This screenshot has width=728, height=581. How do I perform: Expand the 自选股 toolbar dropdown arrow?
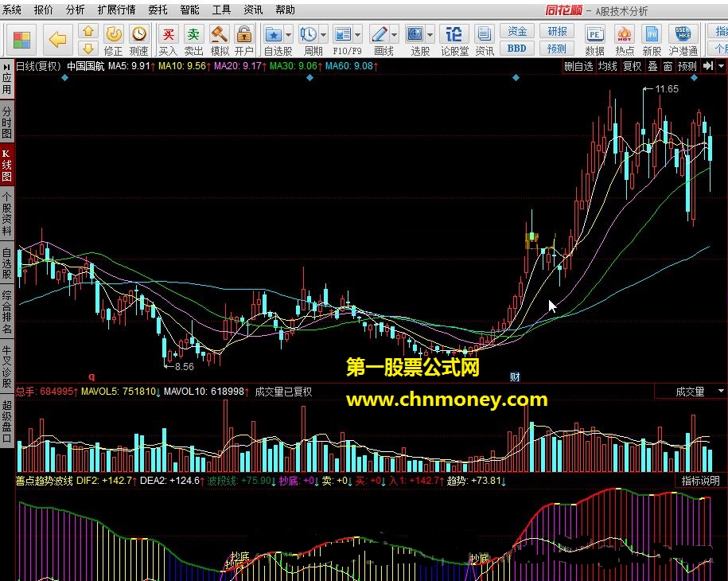click(x=288, y=35)
